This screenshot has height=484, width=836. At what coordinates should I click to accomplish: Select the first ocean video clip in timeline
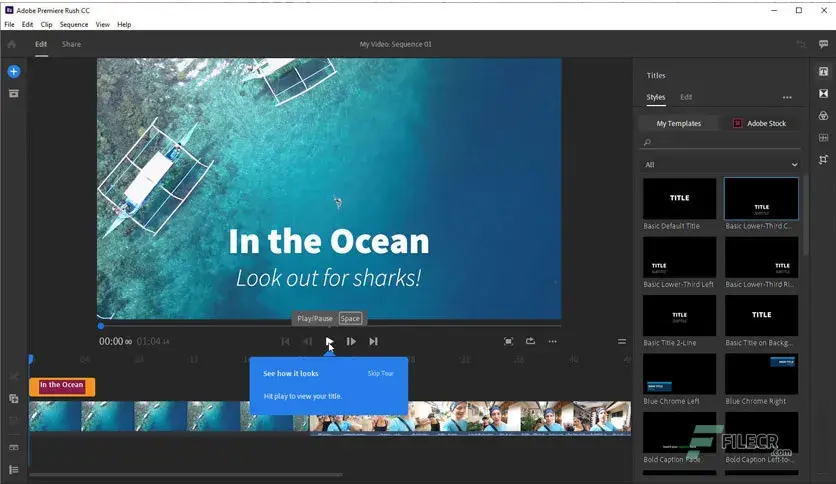click(168, 416)
